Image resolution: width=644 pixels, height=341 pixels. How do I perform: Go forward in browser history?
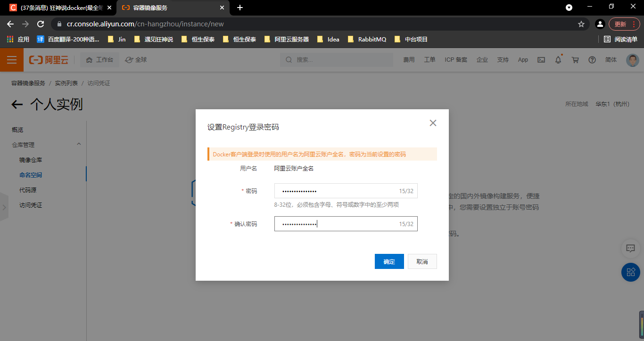click(x=25, y=24)
